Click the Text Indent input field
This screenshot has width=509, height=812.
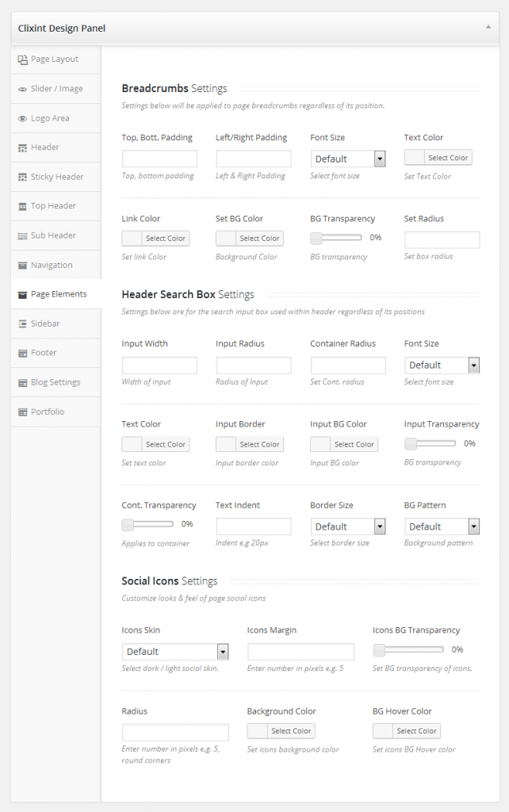click(x=253, y=527)
